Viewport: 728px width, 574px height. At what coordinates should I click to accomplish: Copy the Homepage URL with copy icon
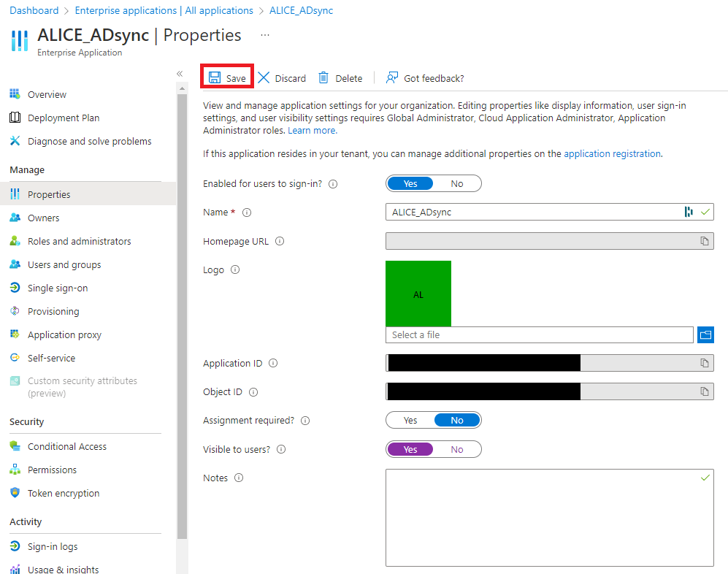pos(705,240)
